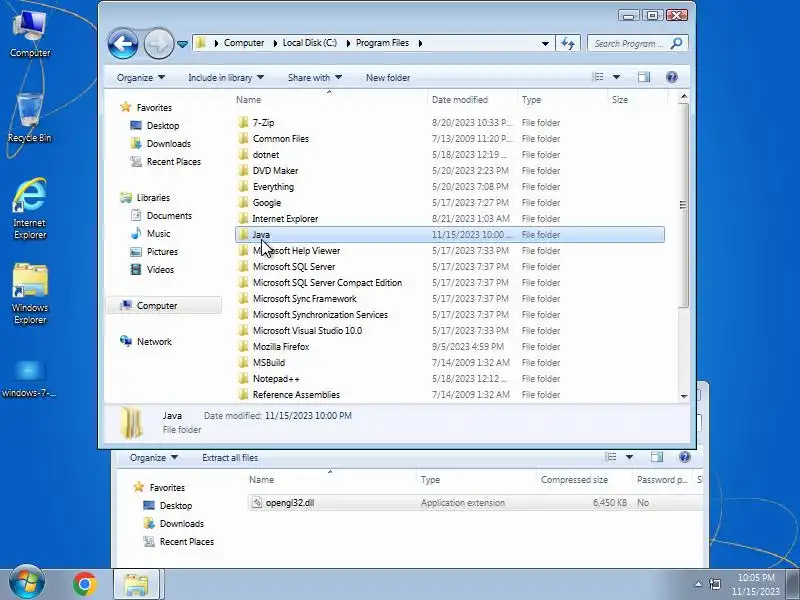The image size is (800, 600).
Task: Sort by the Size column header
Action: [620, 99]
